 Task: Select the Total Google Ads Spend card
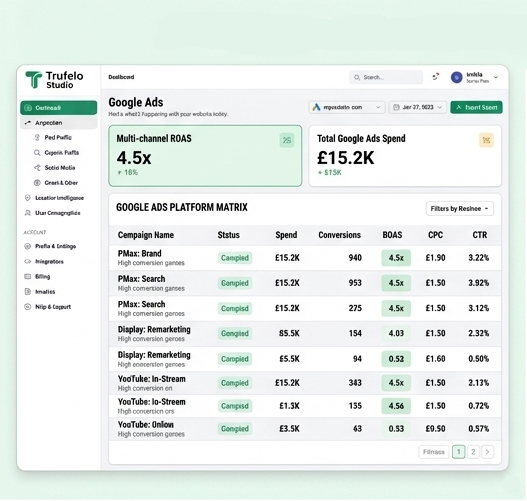pyautogui.click(x=405, y=156)
